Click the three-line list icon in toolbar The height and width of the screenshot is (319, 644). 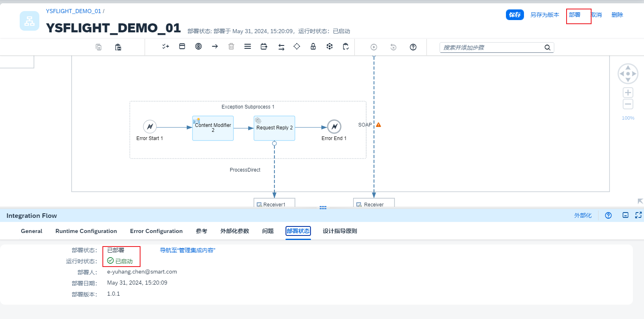point(247,47)
